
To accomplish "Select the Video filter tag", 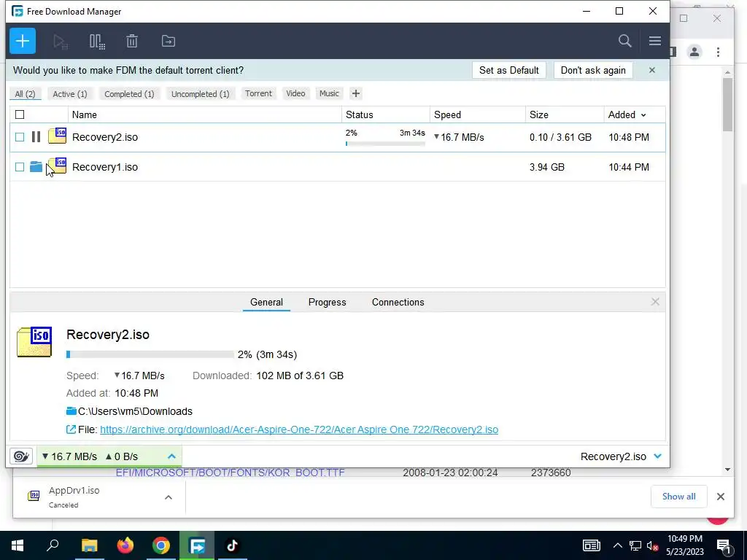I will pos(295,94).
